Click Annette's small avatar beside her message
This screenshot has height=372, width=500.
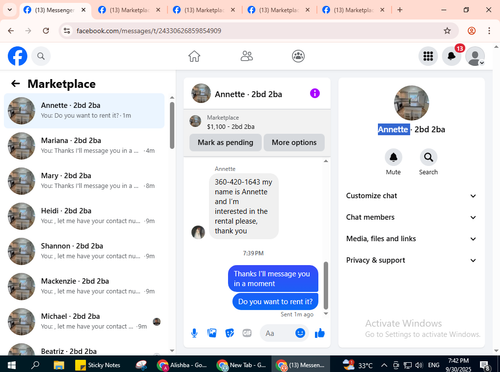pos(198,232)
